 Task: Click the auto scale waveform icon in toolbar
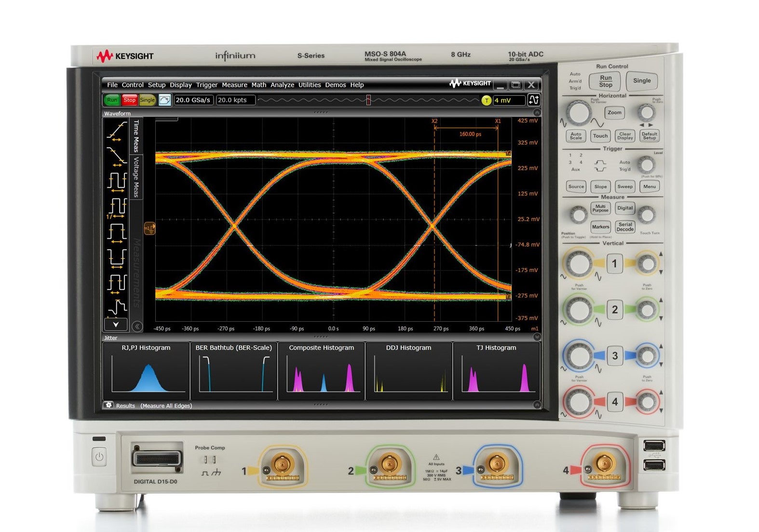pyautogui.click(x=534, y=100)
